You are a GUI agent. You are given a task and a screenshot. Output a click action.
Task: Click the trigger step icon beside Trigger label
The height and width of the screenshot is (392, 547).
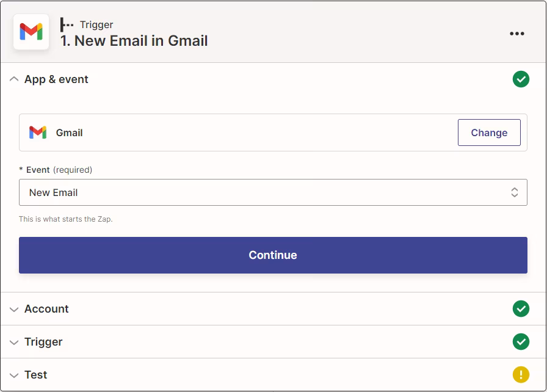(x=67, y=25)
